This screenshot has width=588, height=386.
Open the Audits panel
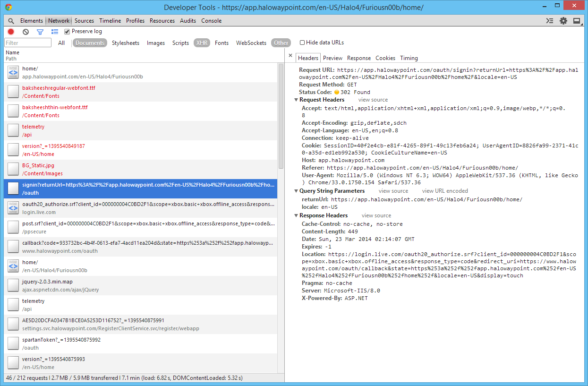(188, 21)
